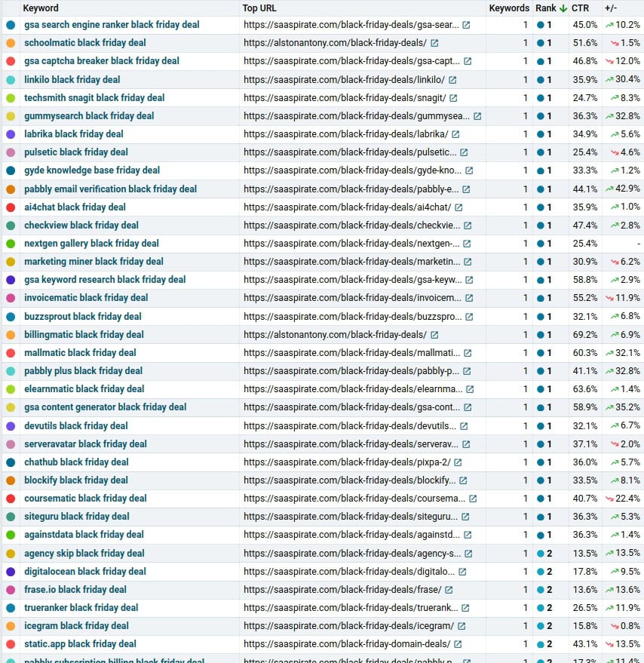The image size is (644, 663).
Task: Select CTR value 43.1% in static.app row
Action: click(584, 644)
